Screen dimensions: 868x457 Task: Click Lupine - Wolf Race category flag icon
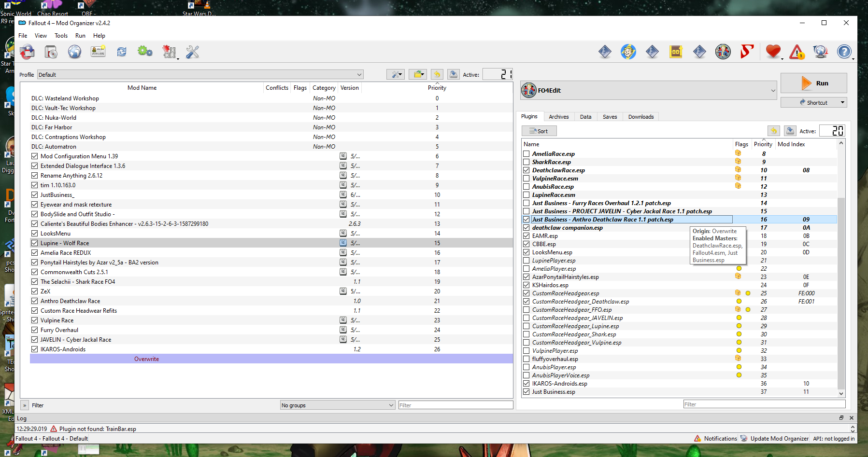pos(343,243)
